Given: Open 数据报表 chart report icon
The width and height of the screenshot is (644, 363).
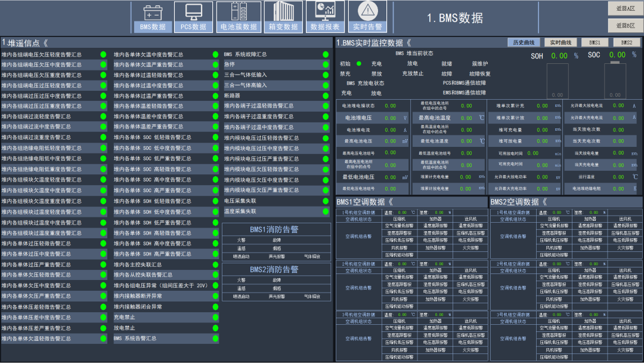Looking at the screenshot, I should [325, 17].
